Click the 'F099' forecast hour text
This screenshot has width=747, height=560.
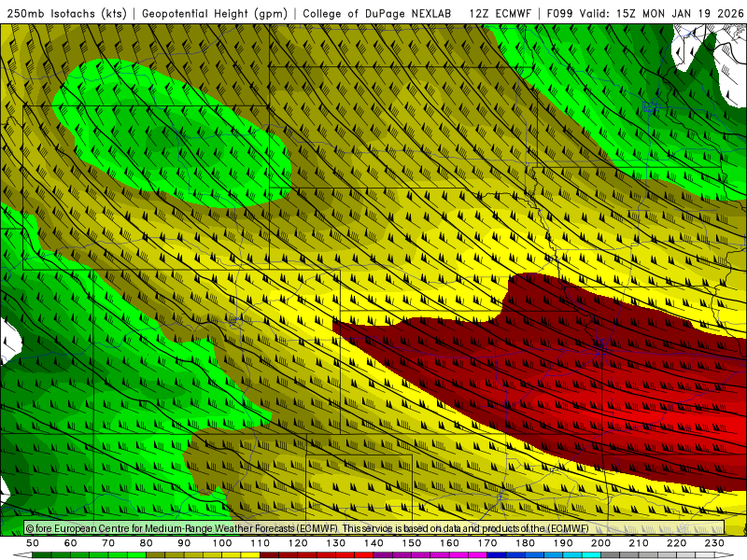[x=560, y=14]
